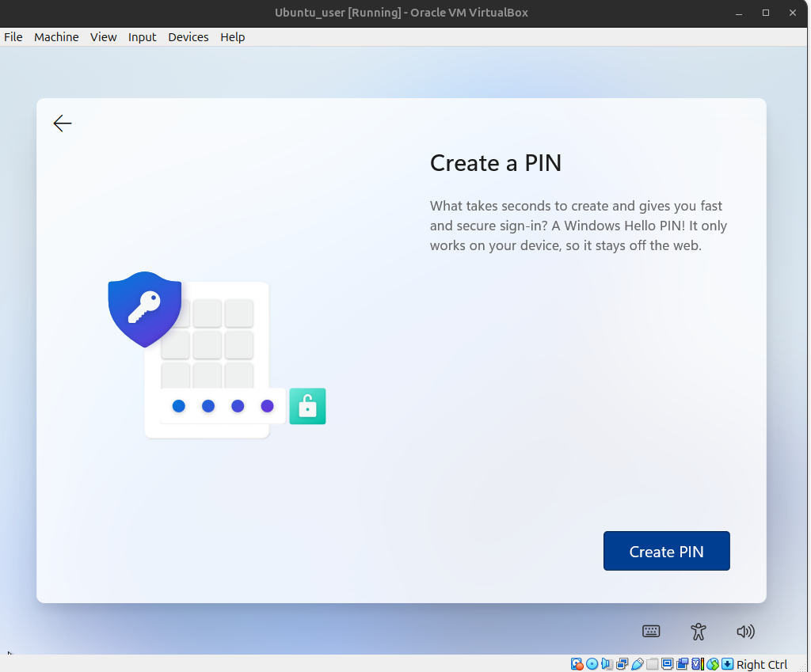Click the keyboard capture arrow icon
811x672 pixels.
pos(728,664)
